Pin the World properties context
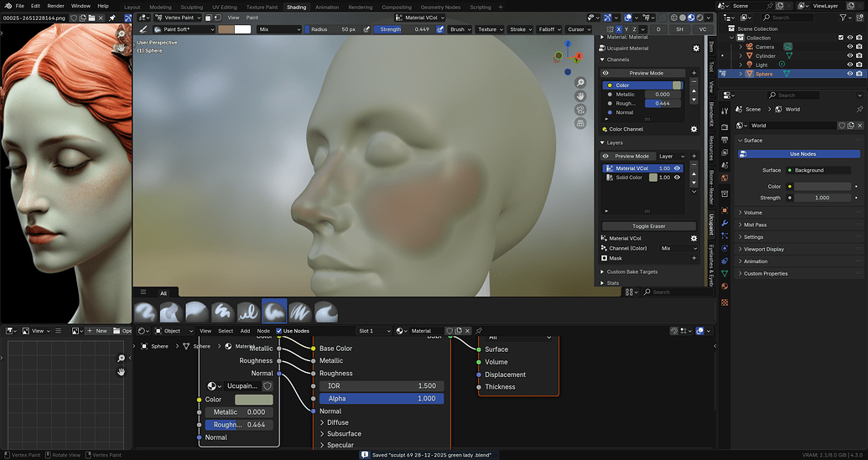This screenshot has width=868, height=460. coord(860,110)
